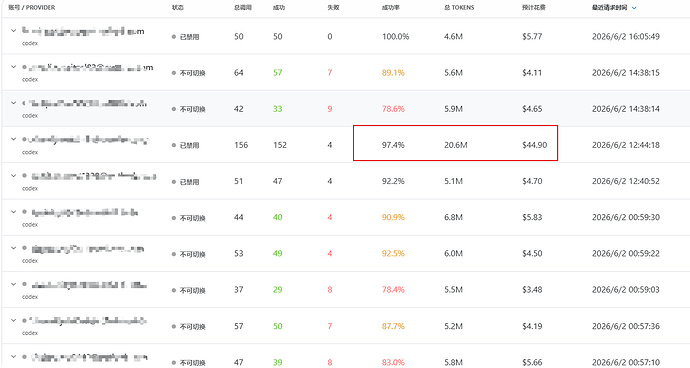Expand the row requested at 16:05:49
The width and height of the screenshot is (690, 368).
[x=13, y=31]
